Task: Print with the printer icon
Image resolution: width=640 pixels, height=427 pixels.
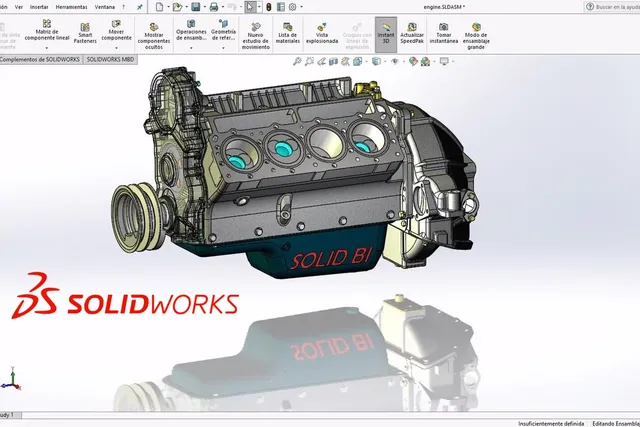Action: tap(213, 7)
